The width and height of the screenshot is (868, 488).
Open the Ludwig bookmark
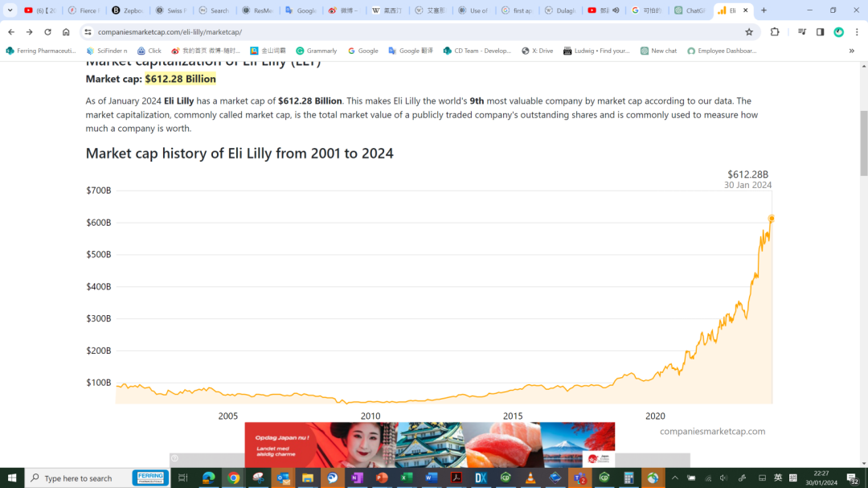[596, 51]
